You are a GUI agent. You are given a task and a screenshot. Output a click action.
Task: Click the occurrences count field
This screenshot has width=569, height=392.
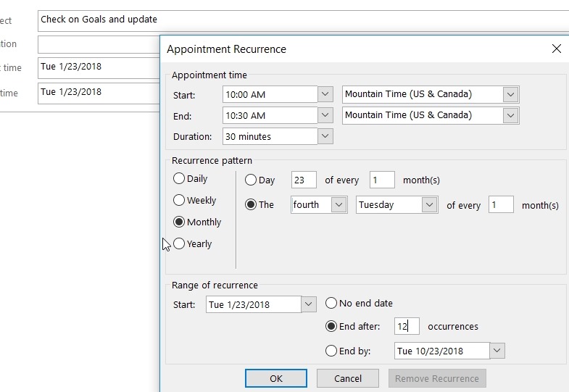(407, 327)
